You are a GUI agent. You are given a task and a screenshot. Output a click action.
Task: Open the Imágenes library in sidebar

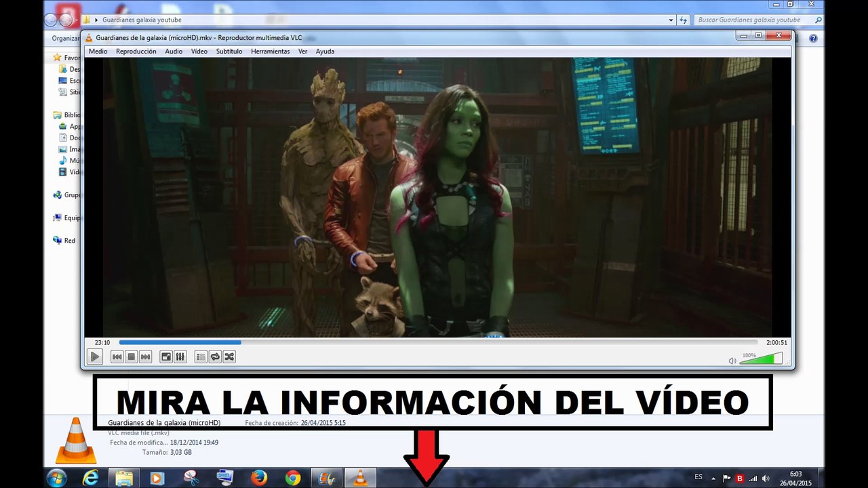[69, 149]
